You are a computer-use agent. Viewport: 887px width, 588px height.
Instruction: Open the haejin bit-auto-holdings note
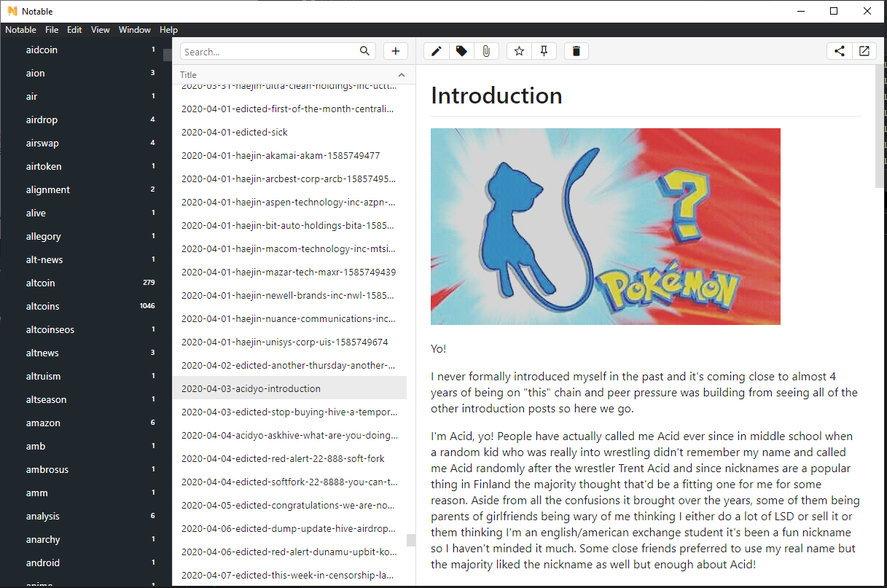pos(289,226)
